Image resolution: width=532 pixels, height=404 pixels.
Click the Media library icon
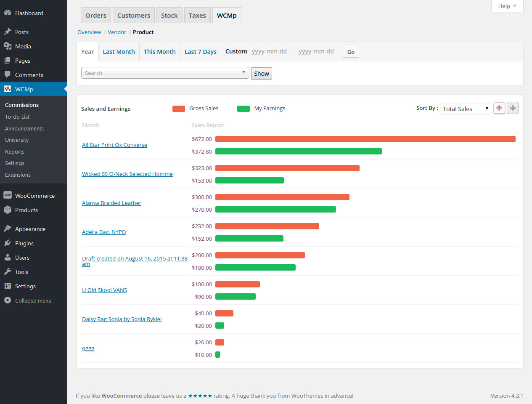click(x=8, y=46)
